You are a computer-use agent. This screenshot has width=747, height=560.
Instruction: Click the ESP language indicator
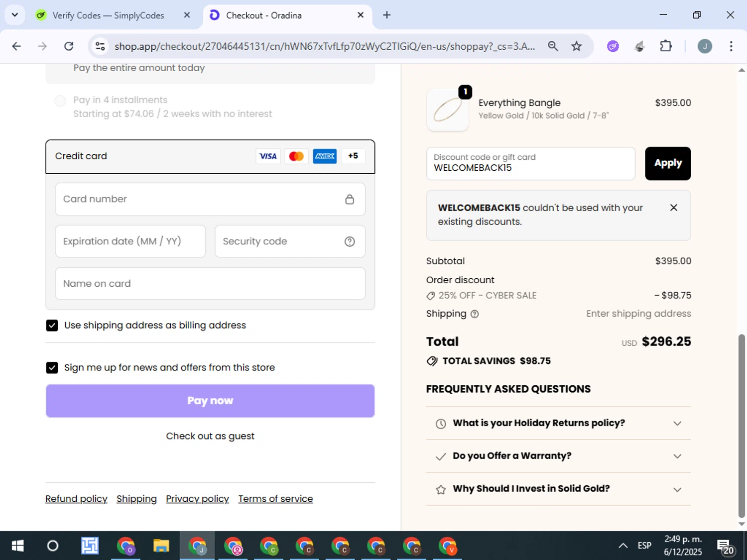click(644, 546)
